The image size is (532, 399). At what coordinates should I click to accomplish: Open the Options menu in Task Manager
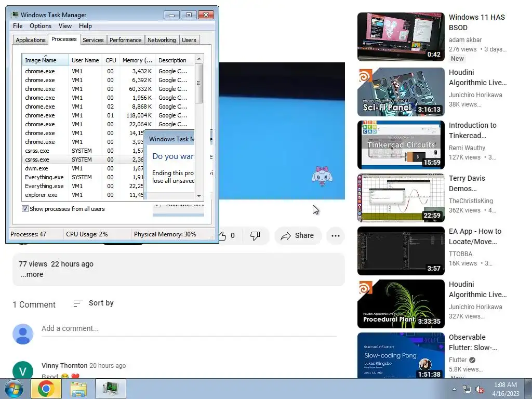pyautogui.click(x=41, y=26)
